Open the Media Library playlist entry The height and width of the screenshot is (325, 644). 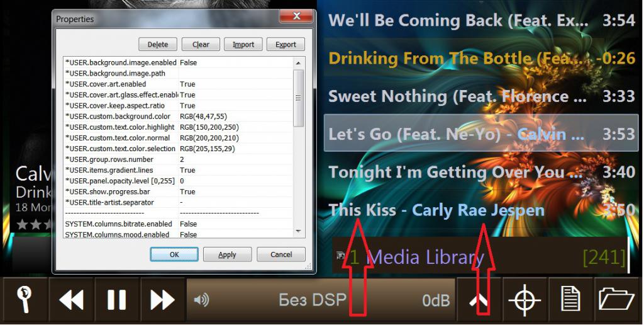[480, 256]
